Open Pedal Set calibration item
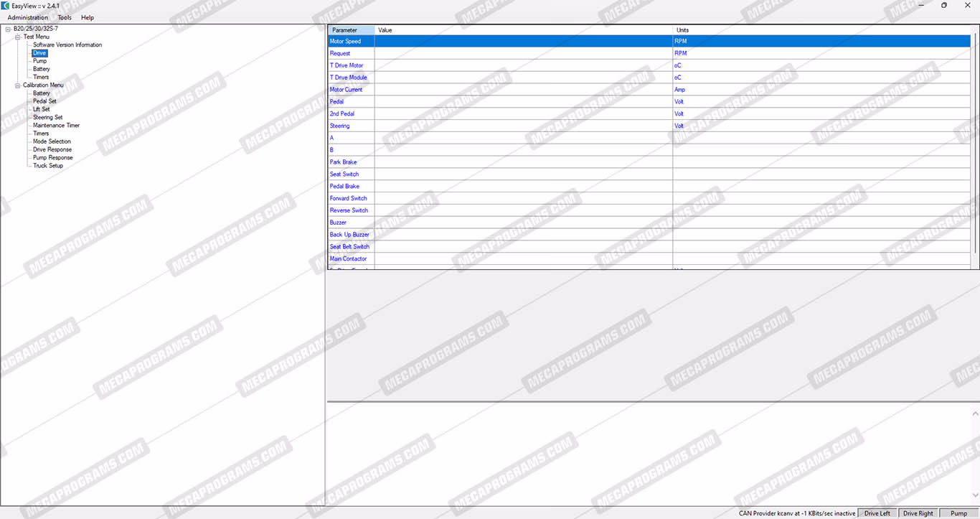The width and height of the screenshot is (980, 519). tap(44, 101)
